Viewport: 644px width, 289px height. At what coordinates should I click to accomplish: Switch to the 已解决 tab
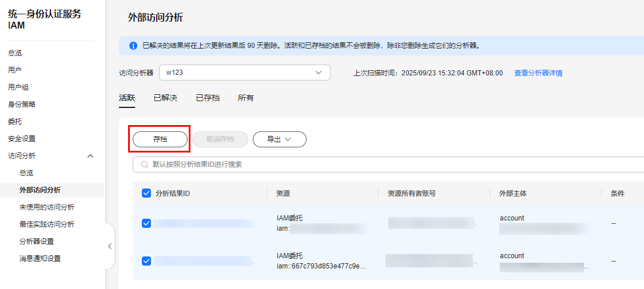pos(165,98)
